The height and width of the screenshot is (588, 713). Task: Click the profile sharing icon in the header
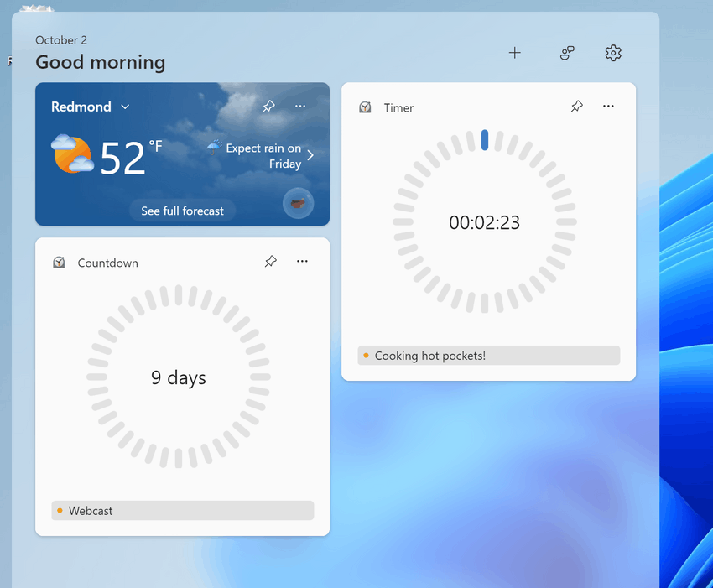click(x=567, y=53)
